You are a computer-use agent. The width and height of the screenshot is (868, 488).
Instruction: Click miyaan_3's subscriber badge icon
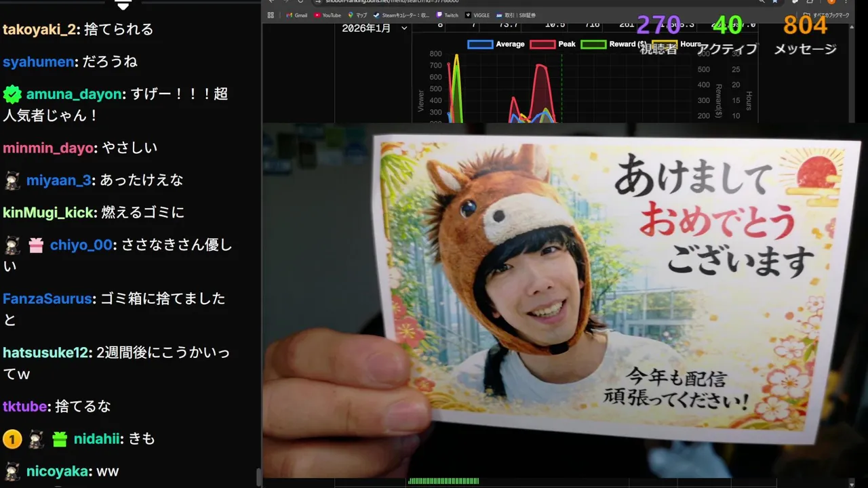[x=12, y=180]
